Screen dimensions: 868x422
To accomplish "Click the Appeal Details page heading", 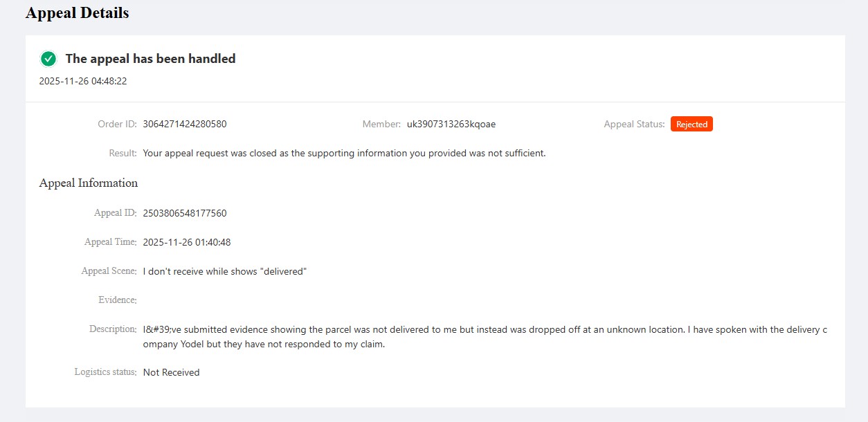I will click(77, 12).
